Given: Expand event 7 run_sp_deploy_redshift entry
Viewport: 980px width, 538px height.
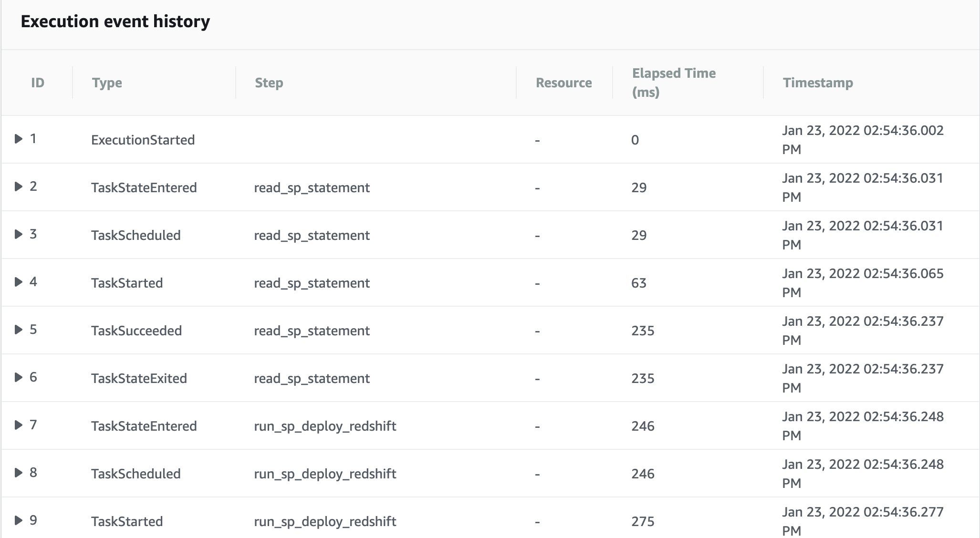Looking at the screenshot, I should coord(19,425).
